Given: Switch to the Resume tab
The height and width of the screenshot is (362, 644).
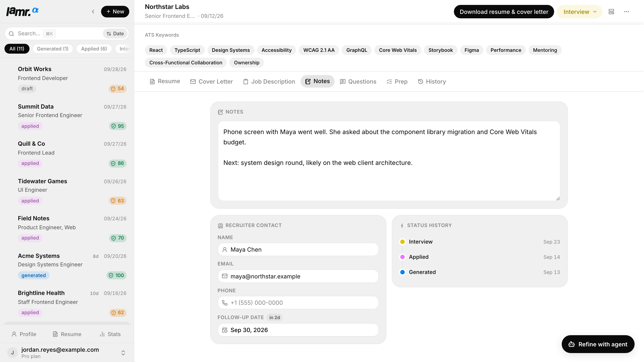Looking at the screenshot, I should [165, 81].
